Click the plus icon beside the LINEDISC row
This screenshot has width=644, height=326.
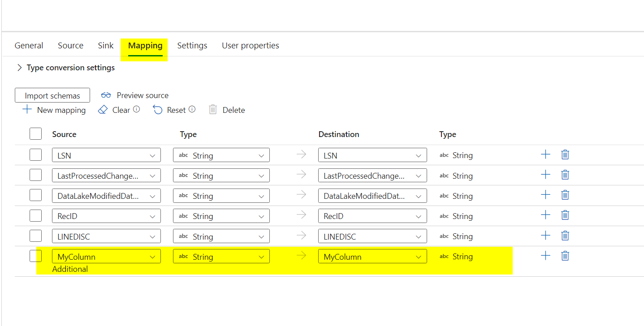(x=545, y=235)
